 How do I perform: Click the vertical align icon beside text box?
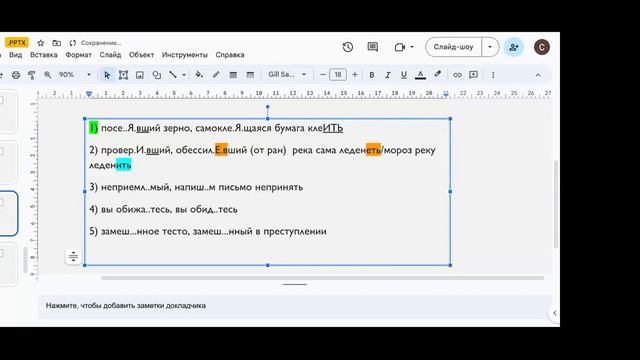(x=73, y=256)
